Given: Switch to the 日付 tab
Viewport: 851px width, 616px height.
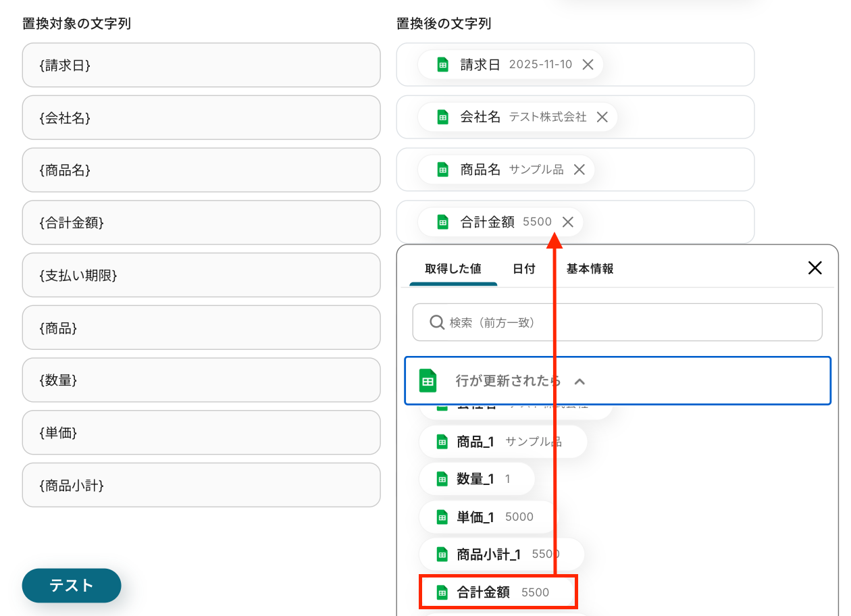Looking at the screenshot, I should pyautogui.click(x=524, y=269).
